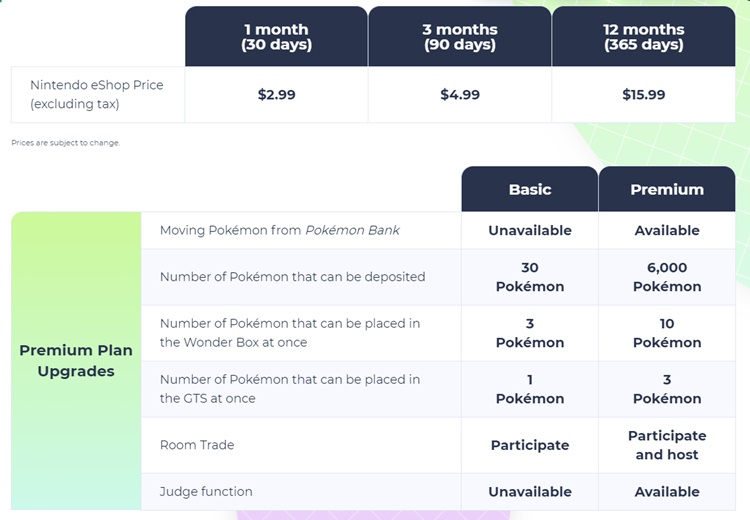The width and height of the screenshot is (750, 520).
Task: Select the 12 months (365 days) header
Action: click(x=643, y=36)
